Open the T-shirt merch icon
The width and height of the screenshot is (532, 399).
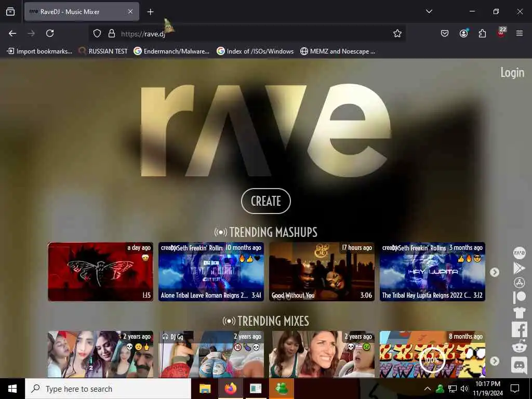click(x=519, y=312)
